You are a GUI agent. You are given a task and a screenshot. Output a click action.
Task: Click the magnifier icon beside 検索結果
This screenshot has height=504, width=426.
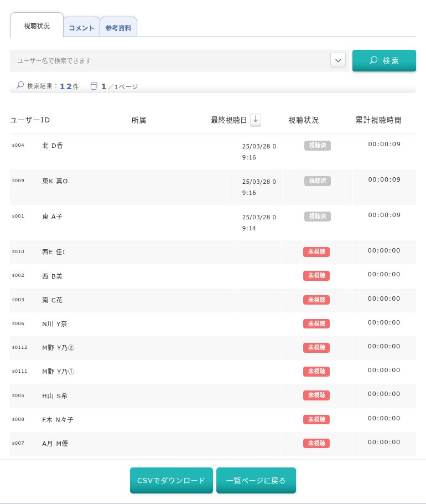20,85
